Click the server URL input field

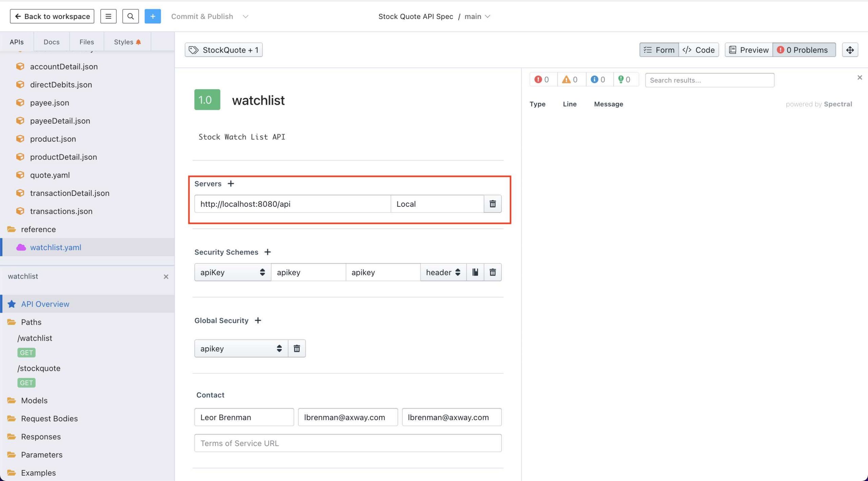[x=293, y=204]
